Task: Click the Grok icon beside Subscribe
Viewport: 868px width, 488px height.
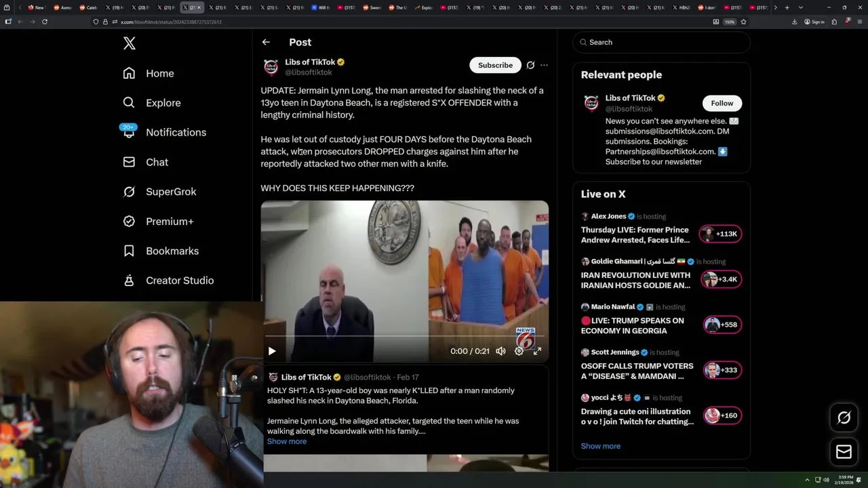Action: coord(530,65)
